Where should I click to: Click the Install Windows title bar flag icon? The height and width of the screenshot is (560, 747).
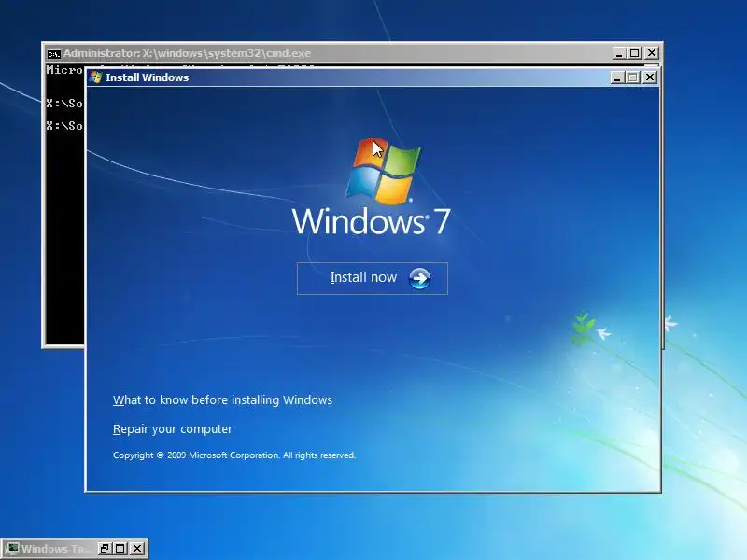tap(96, 77)
